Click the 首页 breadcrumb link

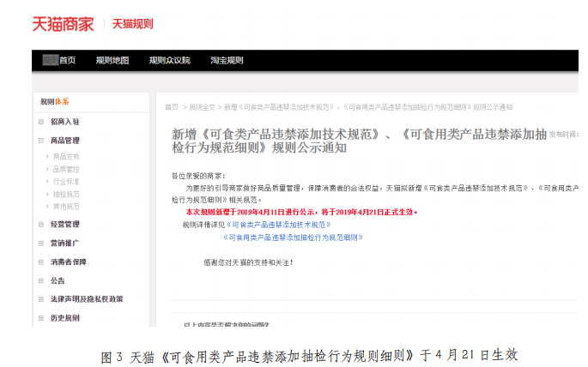172,107
